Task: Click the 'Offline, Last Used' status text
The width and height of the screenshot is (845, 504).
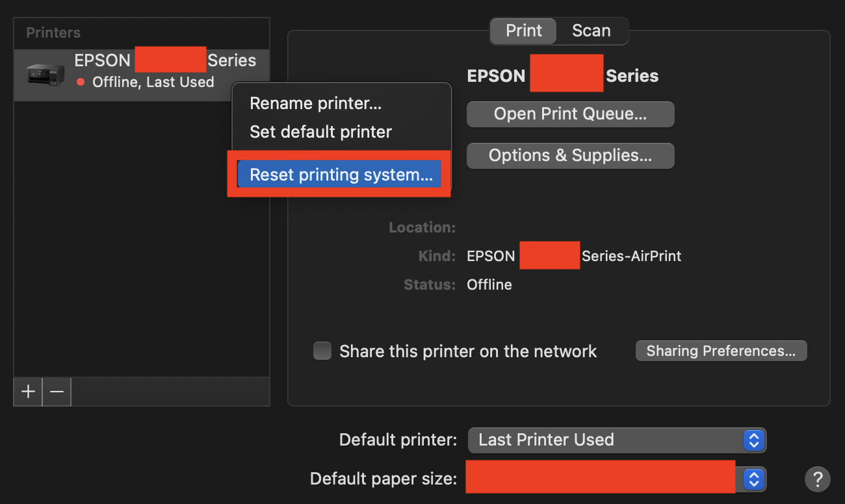Action: (153, 82)
